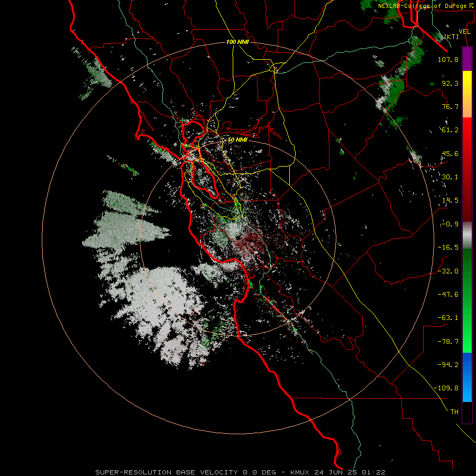Click the 100 NMI range ring label
Screen dimensions: 476x476
click(237, 42)
